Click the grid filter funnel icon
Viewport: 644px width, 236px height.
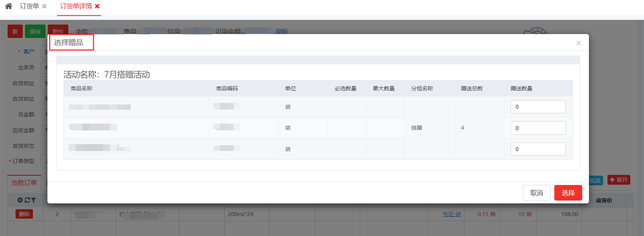tap(33, 200)
